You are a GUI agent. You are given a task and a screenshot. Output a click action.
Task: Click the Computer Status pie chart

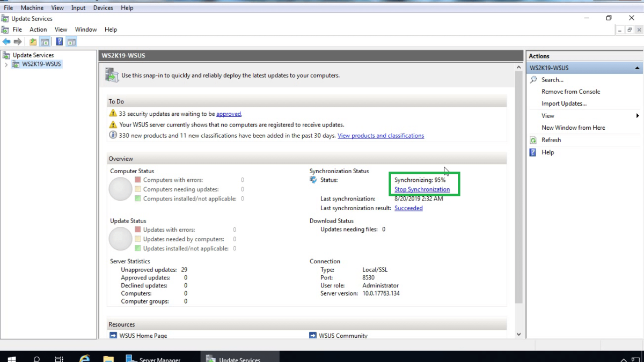[x=120, y=189]
